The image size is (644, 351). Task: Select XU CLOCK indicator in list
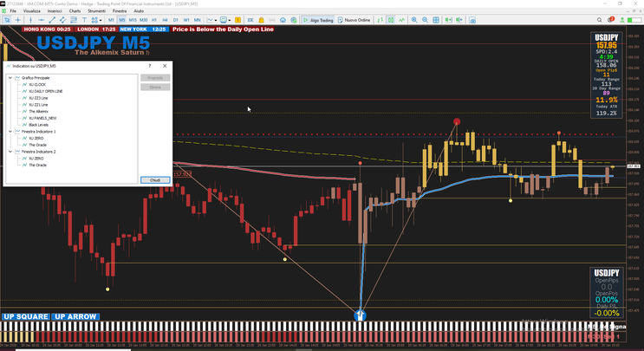[37, 85]
